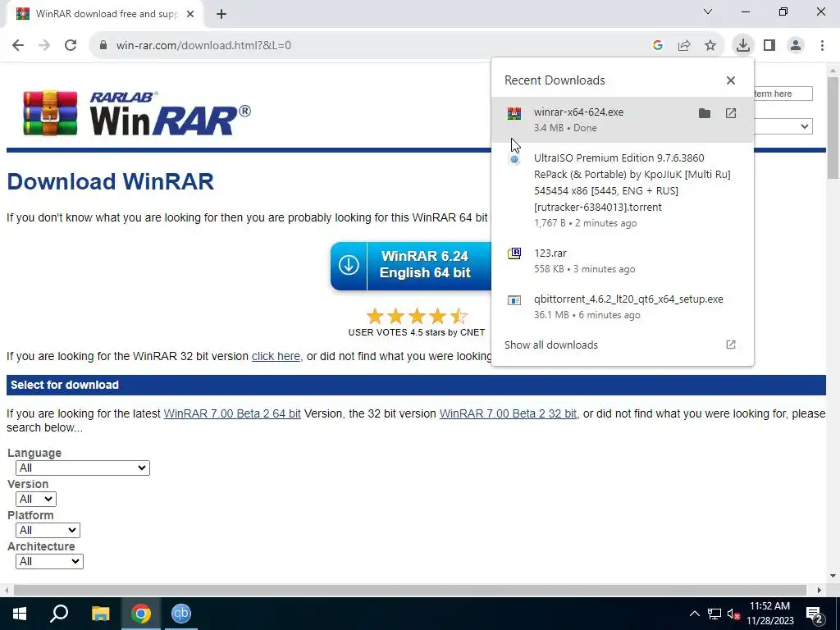This screenshot has height=630, width=840.
Task: Open the 123.rar download entry
Action: coord(623,261)
